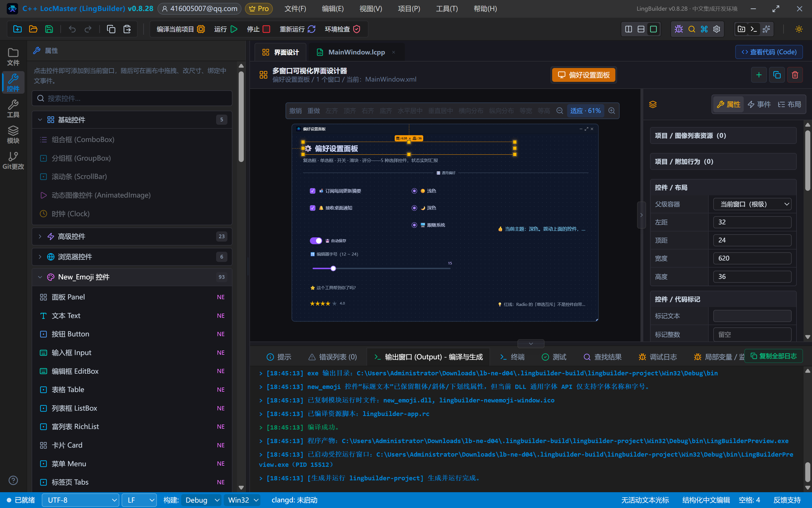812x508 pixels.
Task: Switch to the 错误列表 (0) tab
Action: 332,357
